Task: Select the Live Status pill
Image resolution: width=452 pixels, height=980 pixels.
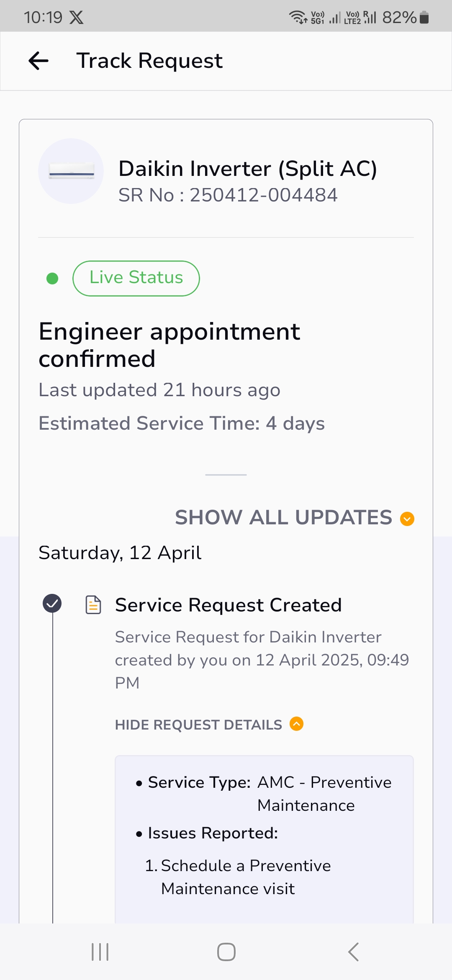Action: coord(136,278)
